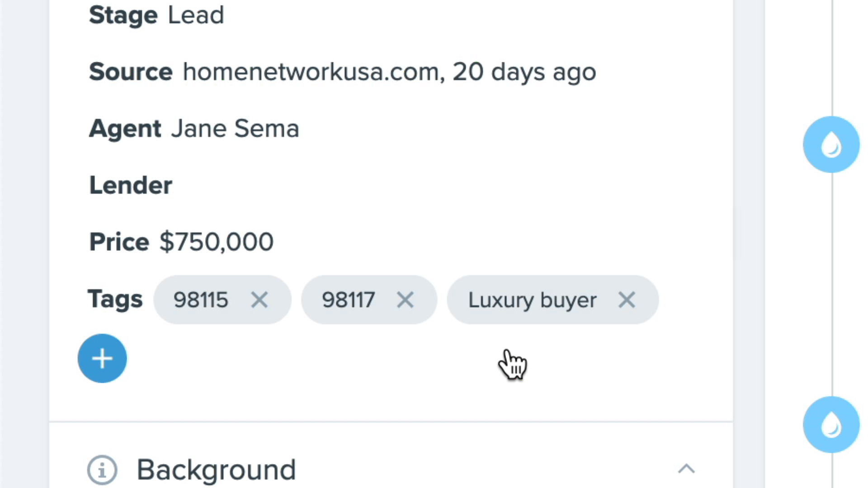The height and width of the screenshot is (488, 868).
Task: Edit the Price $750,000 value
Action: (x=217, y=242)
